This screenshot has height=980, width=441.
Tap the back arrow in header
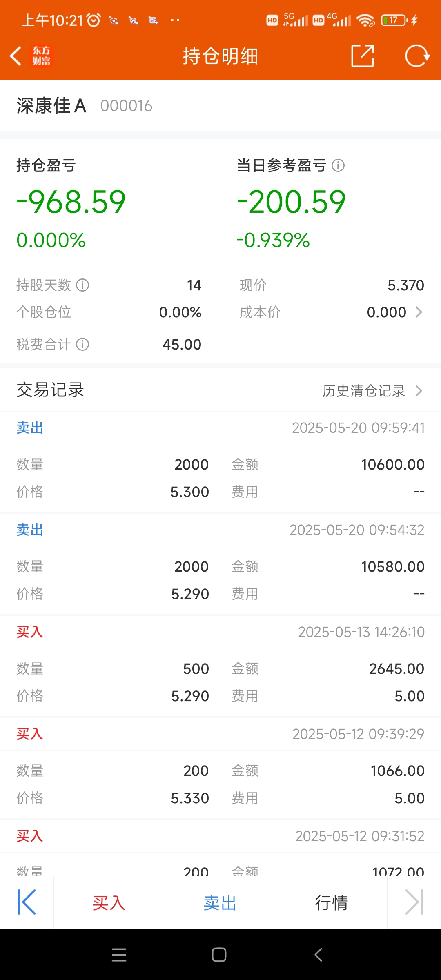click(16, 56)
